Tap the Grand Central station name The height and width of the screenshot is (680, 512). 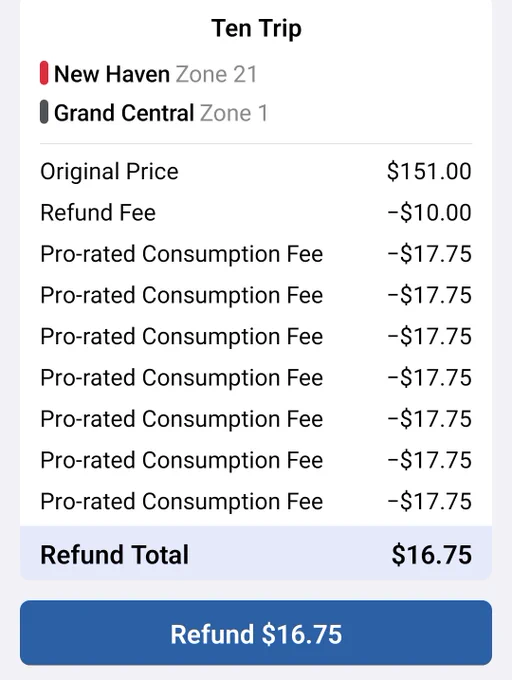tap(124, 113)
